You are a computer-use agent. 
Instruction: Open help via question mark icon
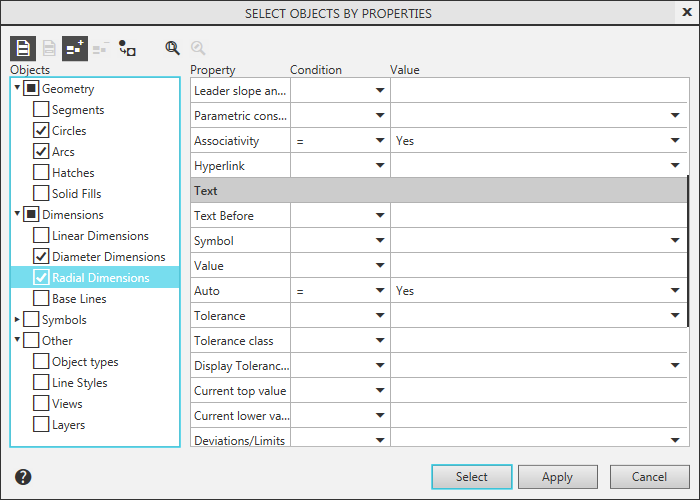(24, 477)
